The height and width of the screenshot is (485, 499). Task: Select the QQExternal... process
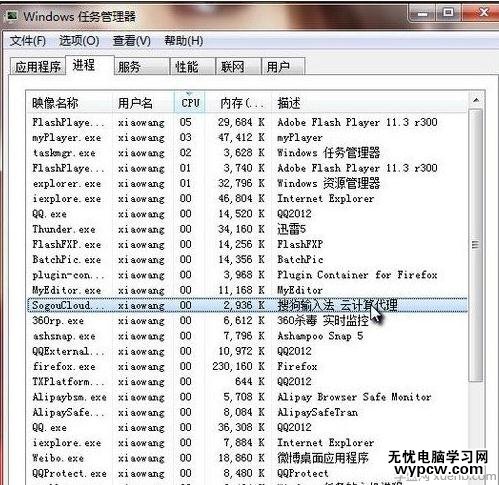(247, 351)
